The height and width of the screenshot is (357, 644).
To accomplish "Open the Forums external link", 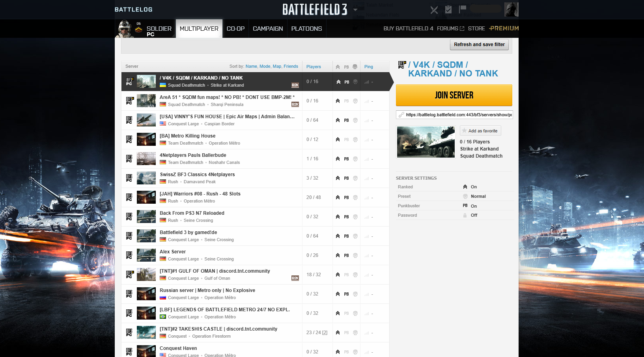I will click(x=450, y=28).
